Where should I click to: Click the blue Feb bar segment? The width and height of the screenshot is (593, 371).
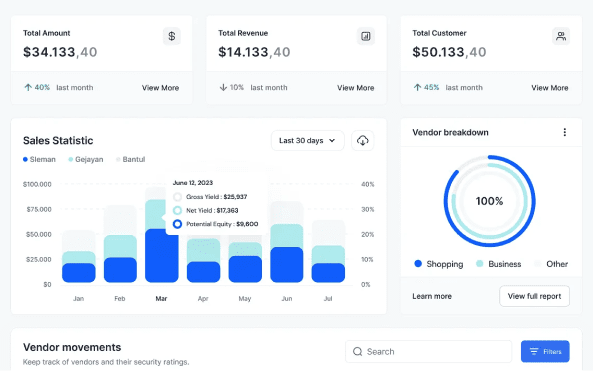click(x=120, y=270)
